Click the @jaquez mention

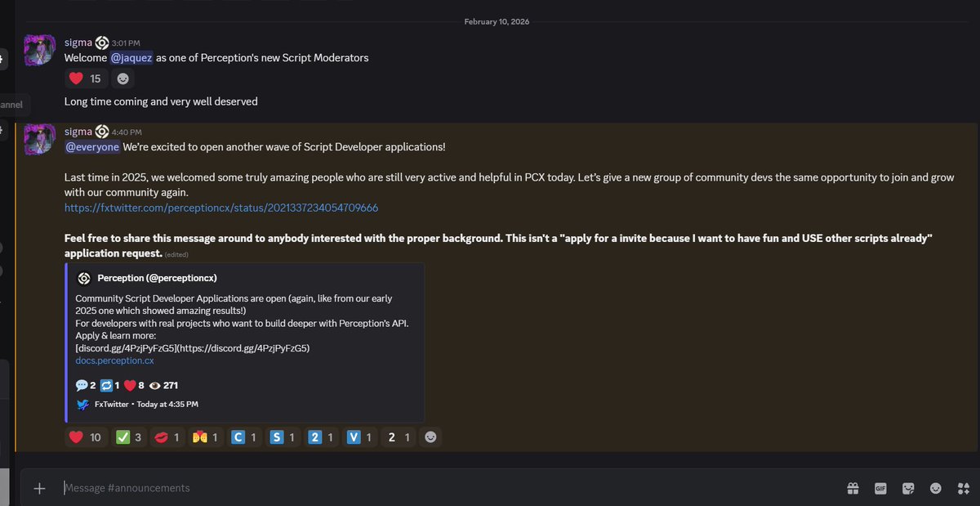tap(131, 58)
